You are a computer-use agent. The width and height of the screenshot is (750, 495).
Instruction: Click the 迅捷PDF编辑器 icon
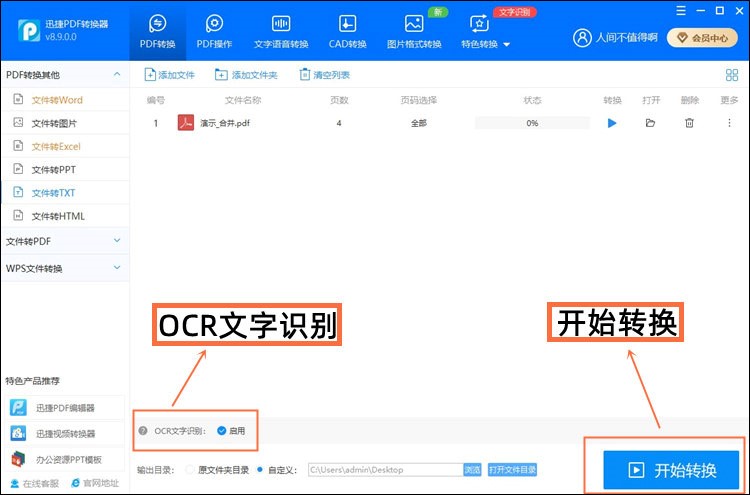pyautogui.click(x=19, y=407)
